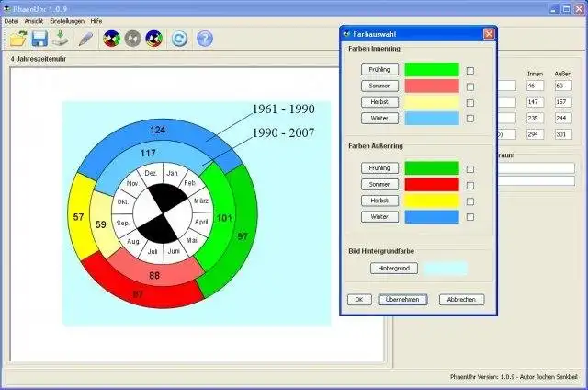Click the Außen field showing 157
The image size is (588, 390).
point(563,102)
